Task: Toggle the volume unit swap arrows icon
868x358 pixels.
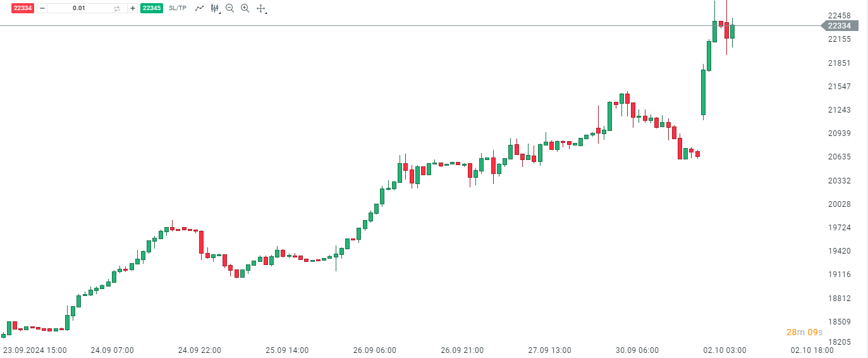Action: (117, 8)
